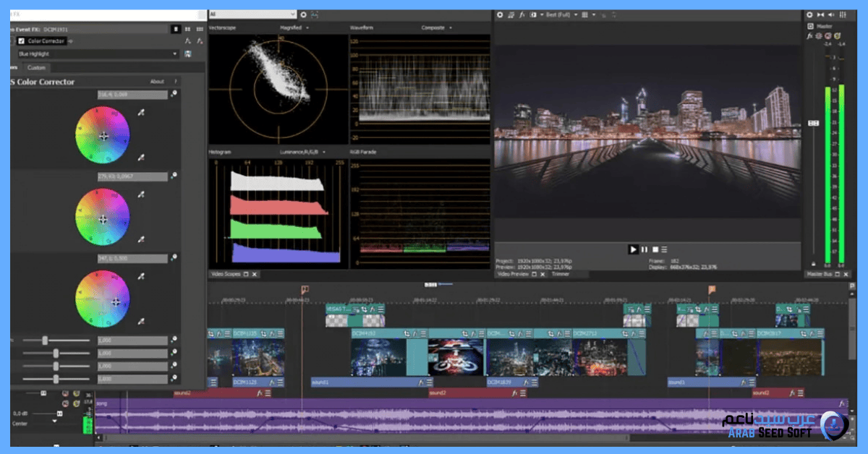Toggle the animate keyframe icon beside the top value field

174,95
